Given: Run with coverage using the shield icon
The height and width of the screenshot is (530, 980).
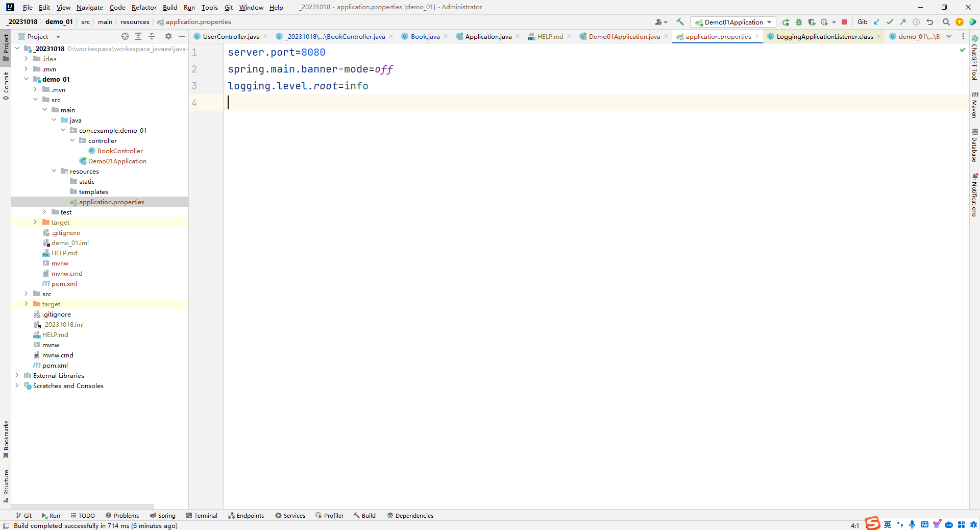Looking at the screenshot, I should tap(812, 22).
